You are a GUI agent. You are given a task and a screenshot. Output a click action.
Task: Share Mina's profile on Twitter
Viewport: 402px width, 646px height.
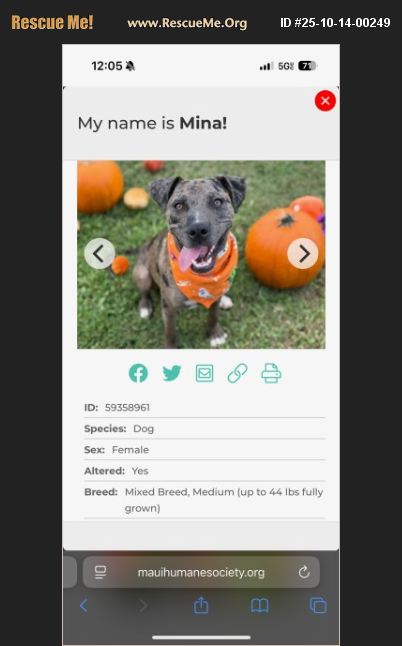point(171,373)
